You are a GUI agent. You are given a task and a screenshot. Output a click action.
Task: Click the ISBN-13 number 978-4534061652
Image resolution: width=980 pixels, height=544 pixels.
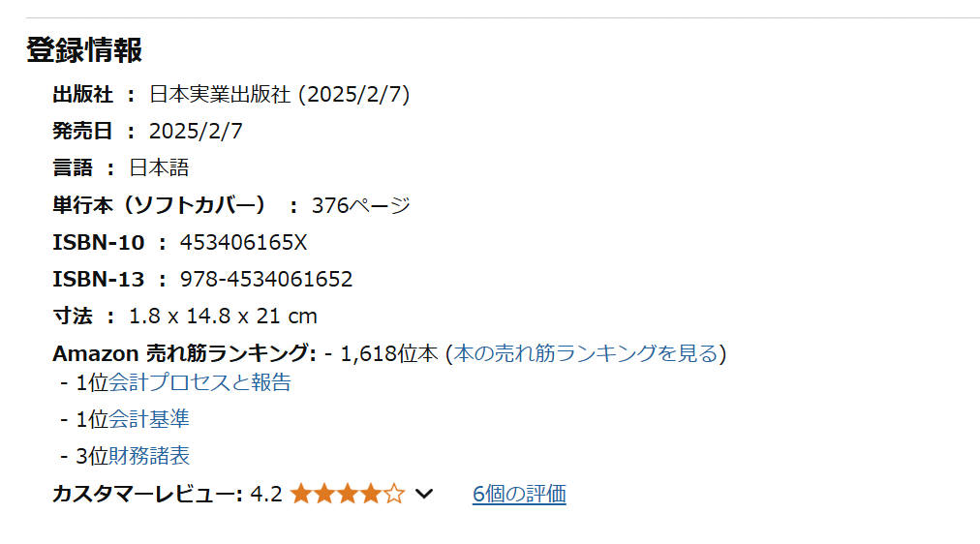[x=266, y=280]
